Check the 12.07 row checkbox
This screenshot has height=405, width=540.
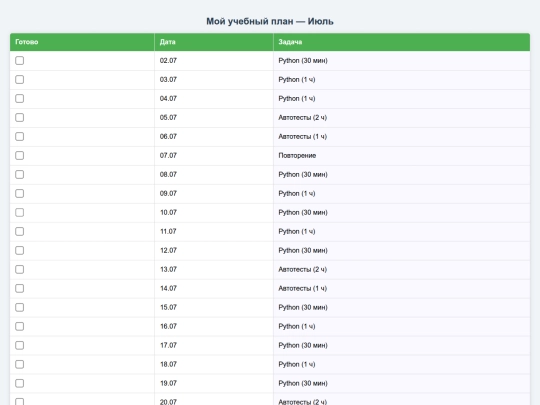tap(20, 250)
